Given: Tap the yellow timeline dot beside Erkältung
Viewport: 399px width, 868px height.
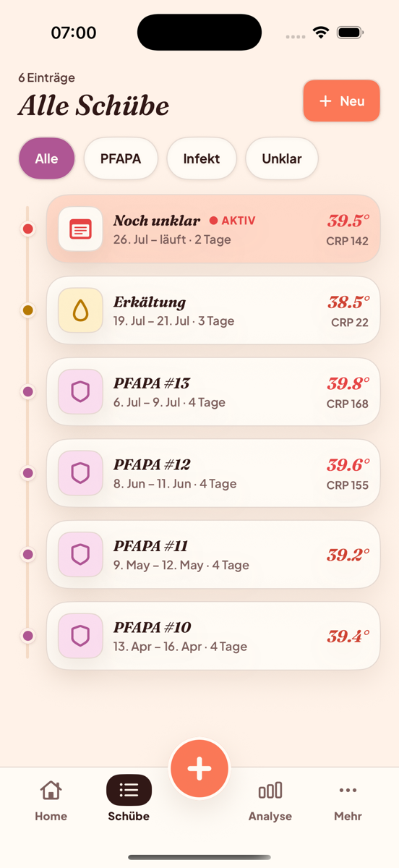Looking at the screenshot, I should 28,310.
